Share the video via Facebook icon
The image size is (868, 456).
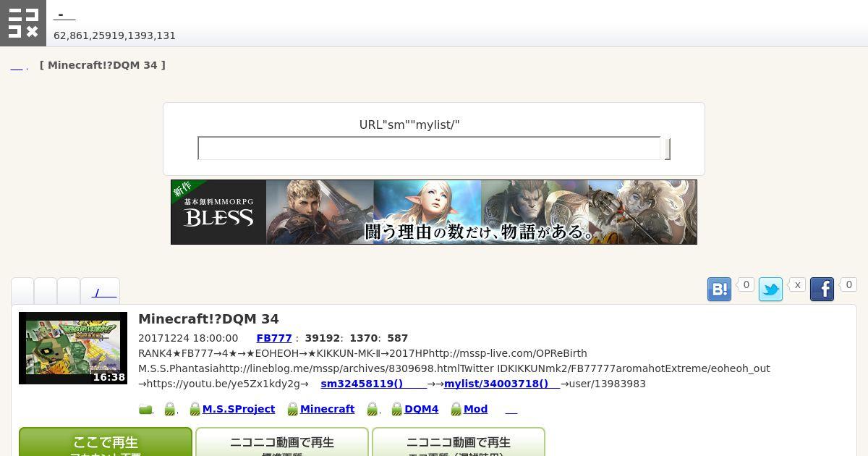click(822, 290)
